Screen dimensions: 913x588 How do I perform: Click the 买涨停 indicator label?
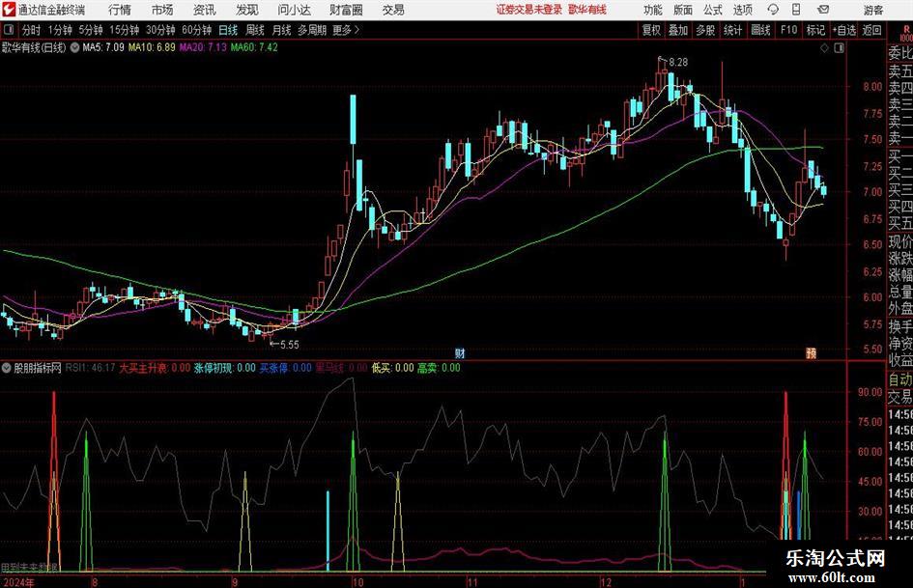click(285, 368)
